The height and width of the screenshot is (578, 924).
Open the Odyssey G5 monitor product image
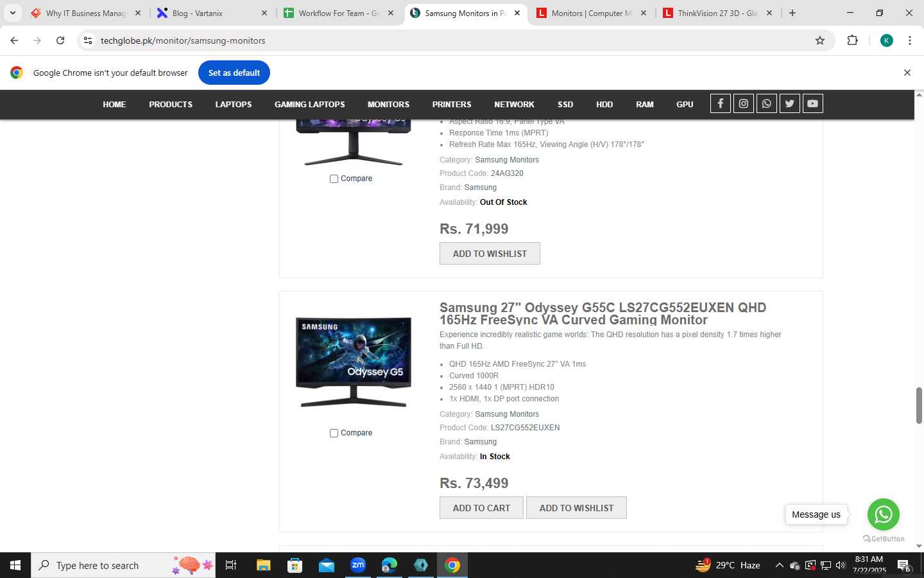[354, 362]
